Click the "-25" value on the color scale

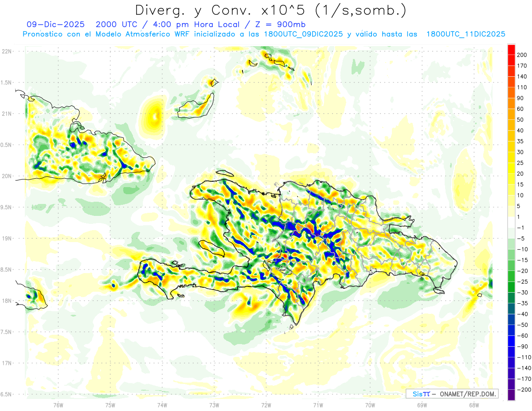(523, 282)
